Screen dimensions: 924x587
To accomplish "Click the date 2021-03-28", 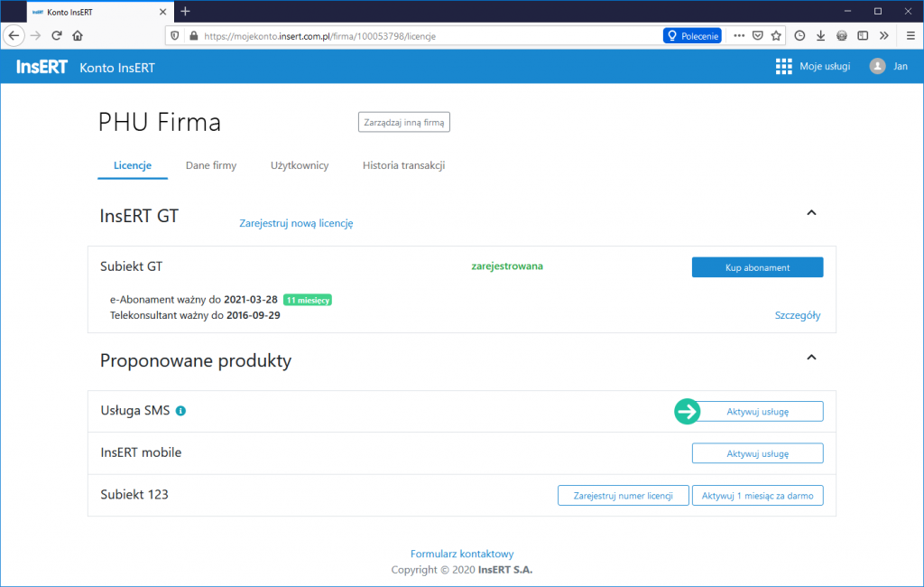I will 251,300.
